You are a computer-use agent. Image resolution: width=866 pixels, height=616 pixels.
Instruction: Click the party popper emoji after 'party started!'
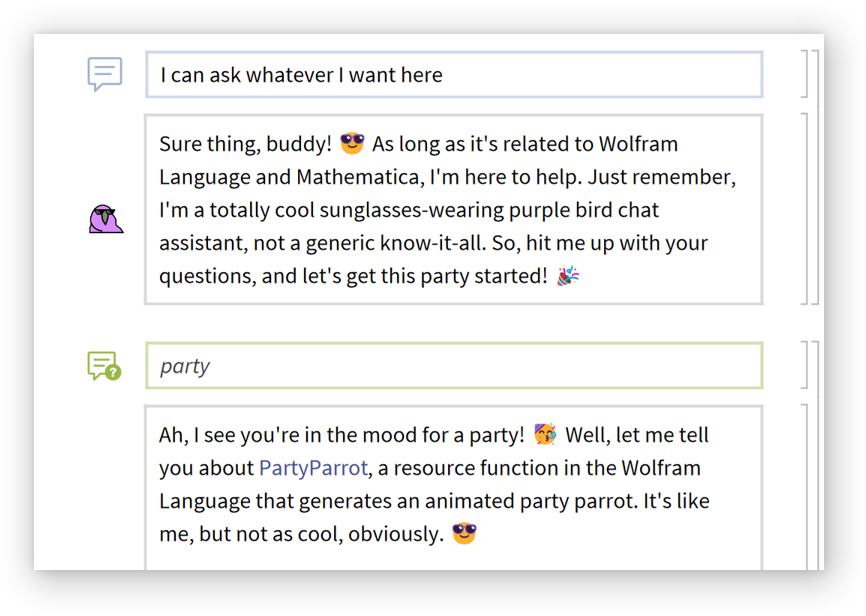568,276
